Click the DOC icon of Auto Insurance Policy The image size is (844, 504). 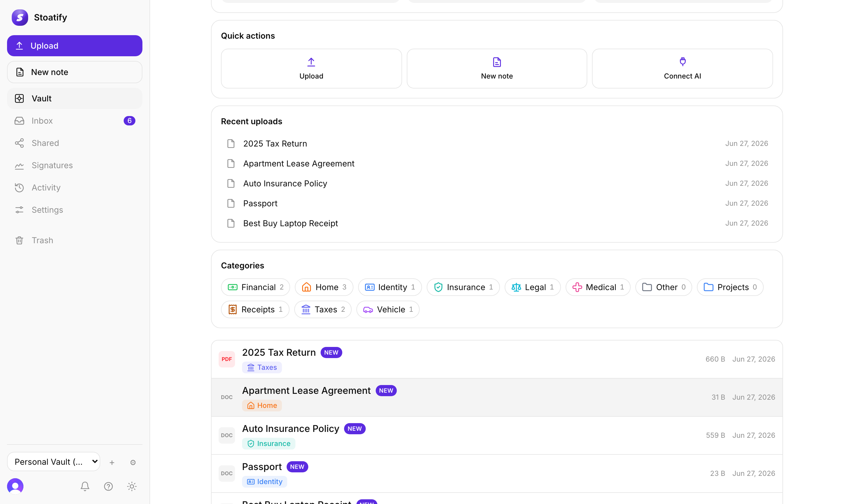coord(227,435)
